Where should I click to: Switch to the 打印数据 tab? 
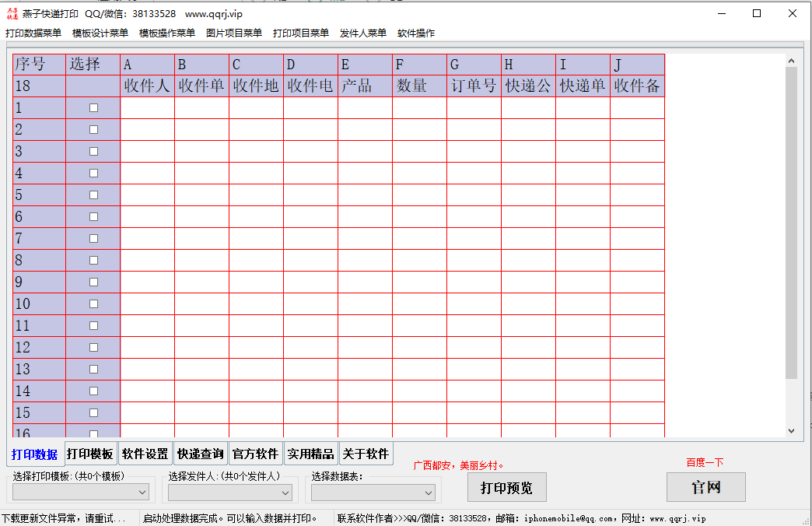35,454
